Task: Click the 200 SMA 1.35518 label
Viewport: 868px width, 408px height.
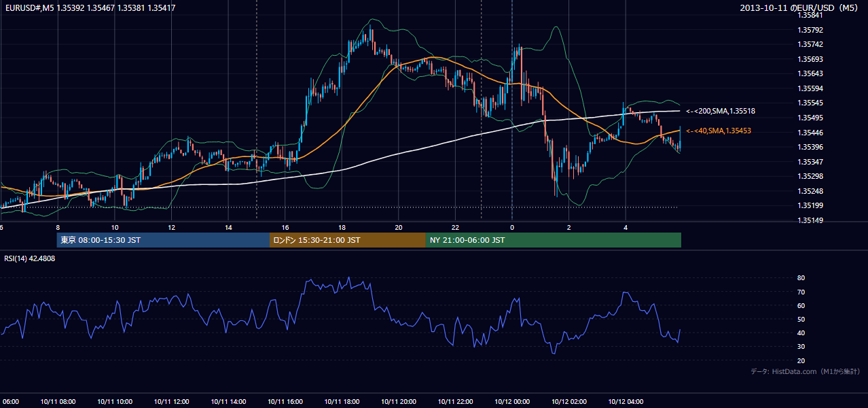Action: coord(721,111)
